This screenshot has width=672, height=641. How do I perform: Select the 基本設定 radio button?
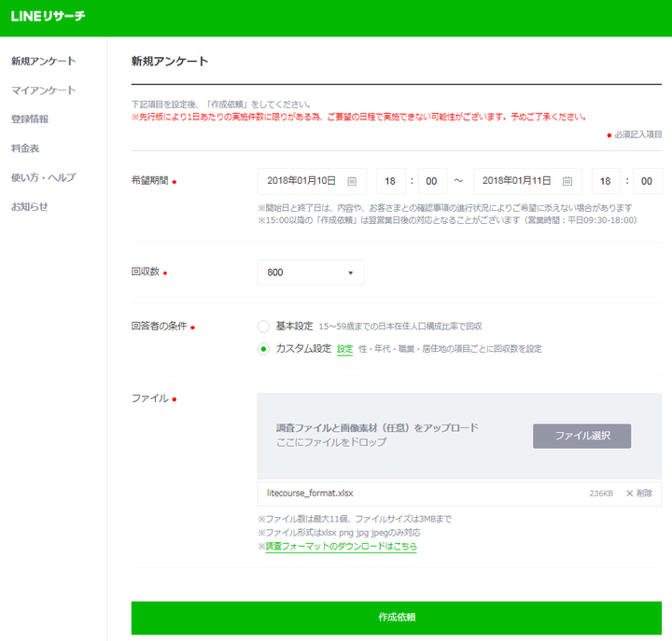pyautogui.click(x=264, y=327)
